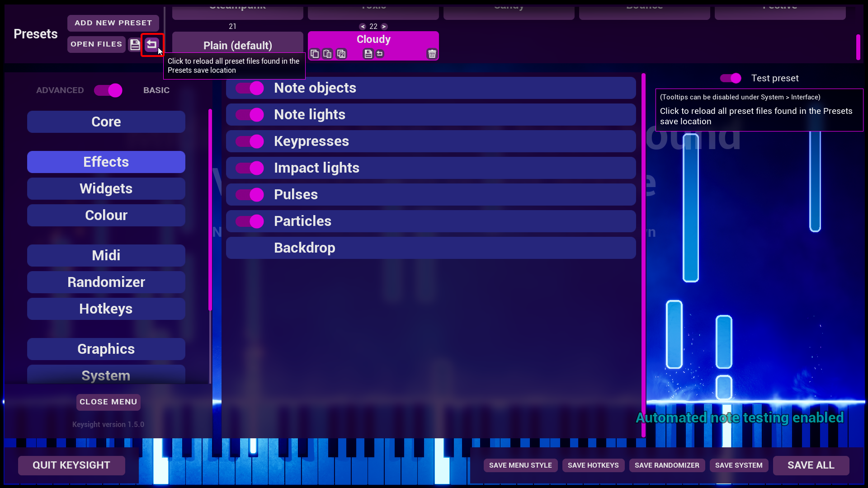Revert the Cloudy preset from file

tap(380, 54)
